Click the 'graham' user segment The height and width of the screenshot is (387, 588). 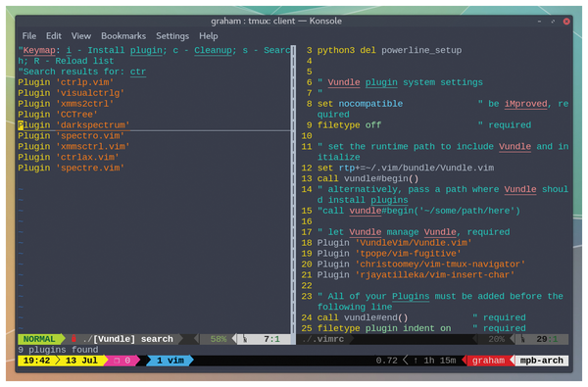[488, 361]
